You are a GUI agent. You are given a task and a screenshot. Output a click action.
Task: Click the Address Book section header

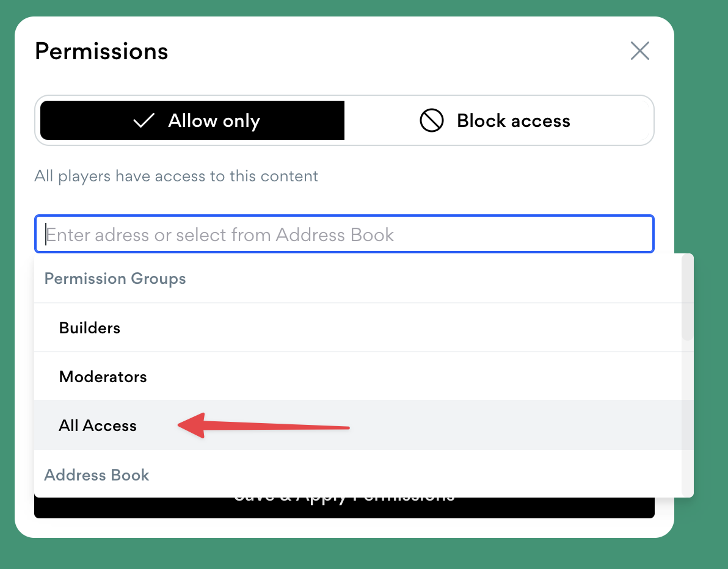pyautogui.click(x=96, y=475)
